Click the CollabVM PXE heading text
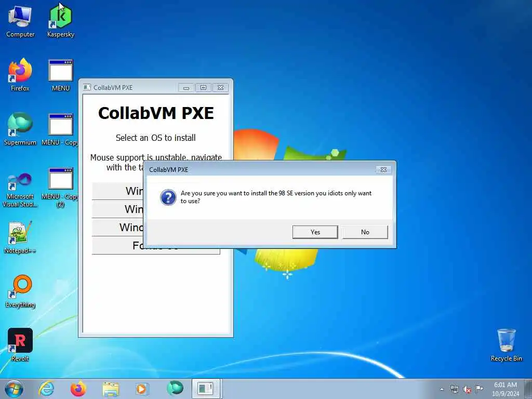The height and width of the screenshot is (399, 532). tap(156, 113)
